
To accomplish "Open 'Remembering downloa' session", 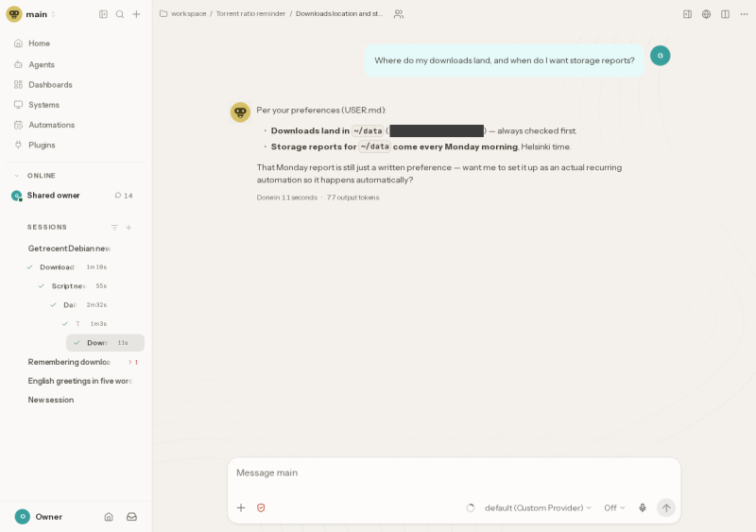I will [x=69, y=362].
